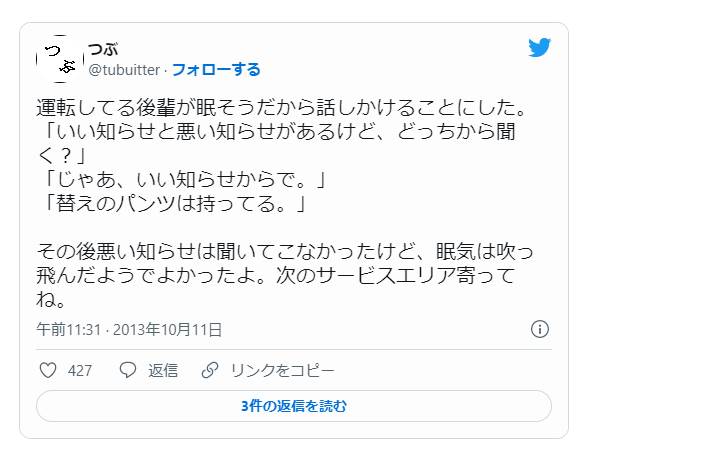Click the chain link icon

coord(210,370)
